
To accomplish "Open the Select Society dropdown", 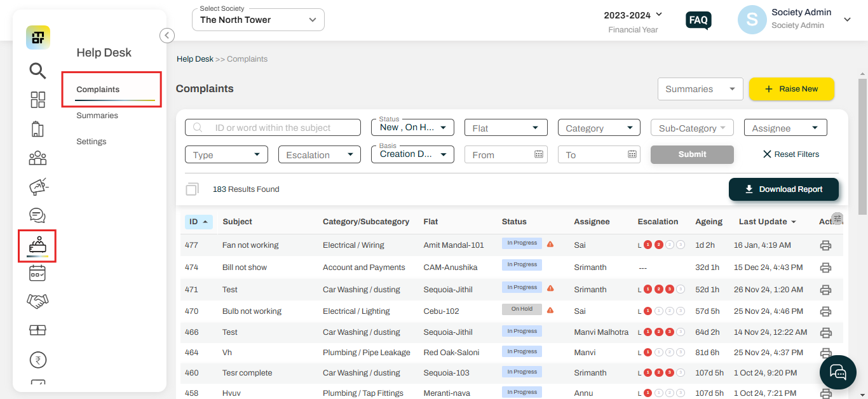I will [258, 20].
